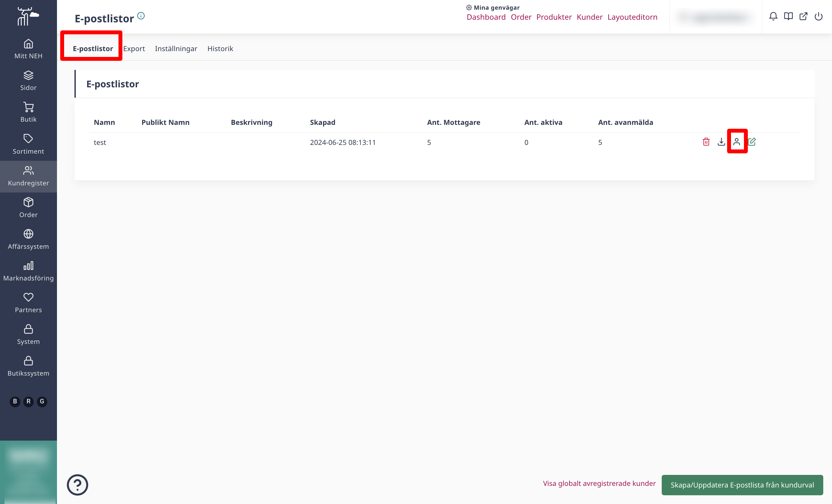The width and height of the screenshot is (832, 504).
Task: Go to the Layouteditorn shortcut
Action: click(x=633, y=17)
